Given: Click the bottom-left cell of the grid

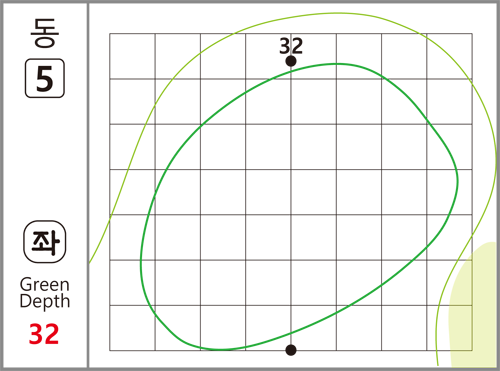Looking at the screenshot, I should click(132, 328).
